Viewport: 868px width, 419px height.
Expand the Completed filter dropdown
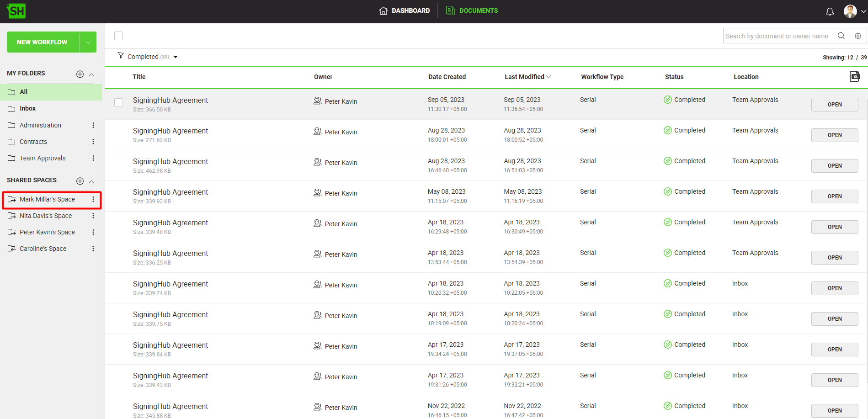click(x=176, y=57)
